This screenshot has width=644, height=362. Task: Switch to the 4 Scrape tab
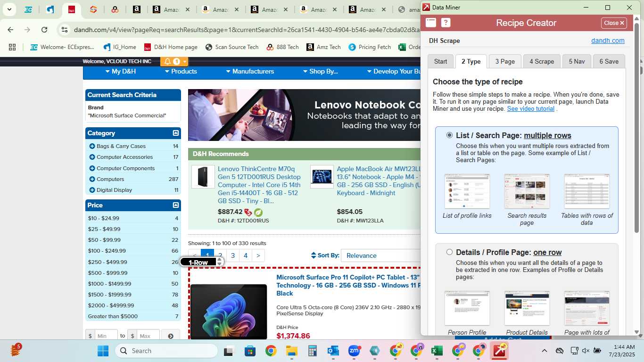pyautogui.click(x=542, y=61)
